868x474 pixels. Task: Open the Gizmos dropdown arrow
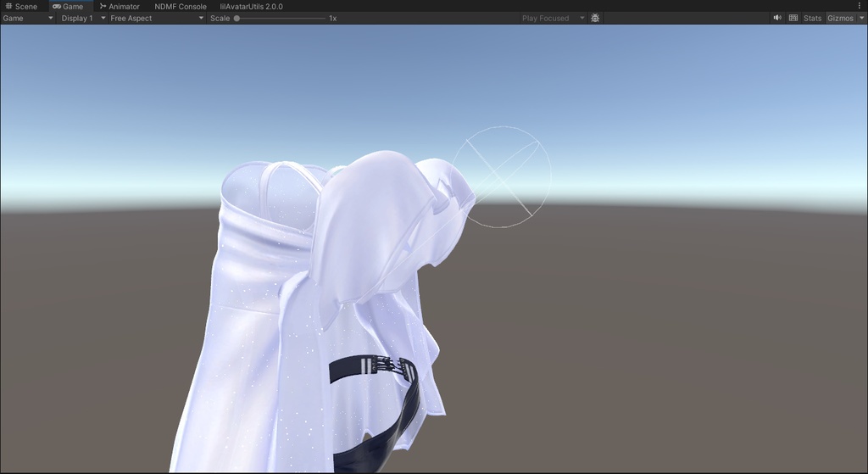coord(861,19)
